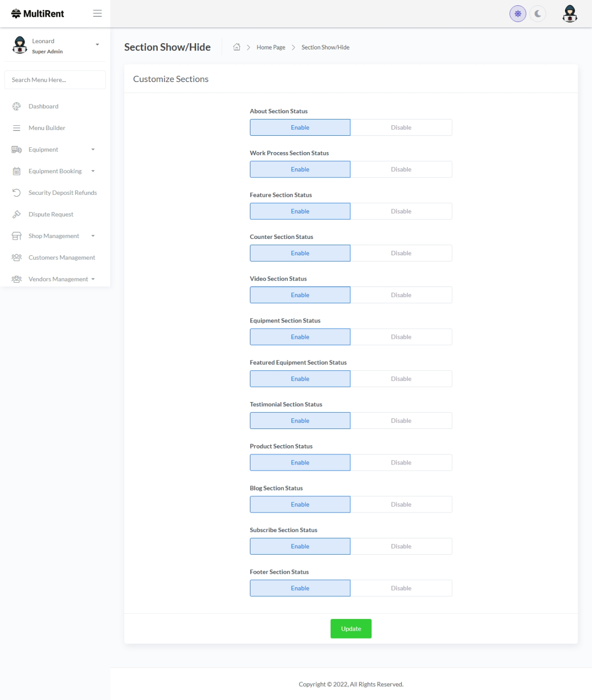The height and width of the screenshot is (700, 592).
Task: Click the Customers Management people icon
Action: [x=17, y=258]
